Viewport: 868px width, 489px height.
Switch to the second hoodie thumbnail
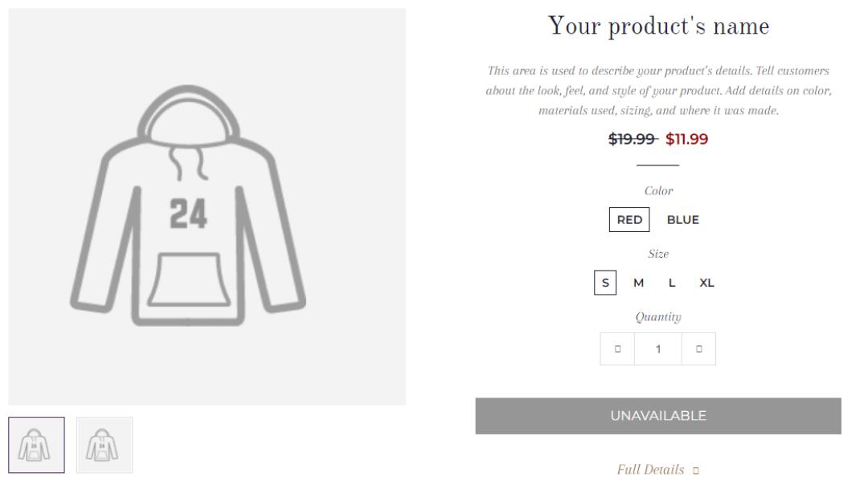(x=104, y=445)
